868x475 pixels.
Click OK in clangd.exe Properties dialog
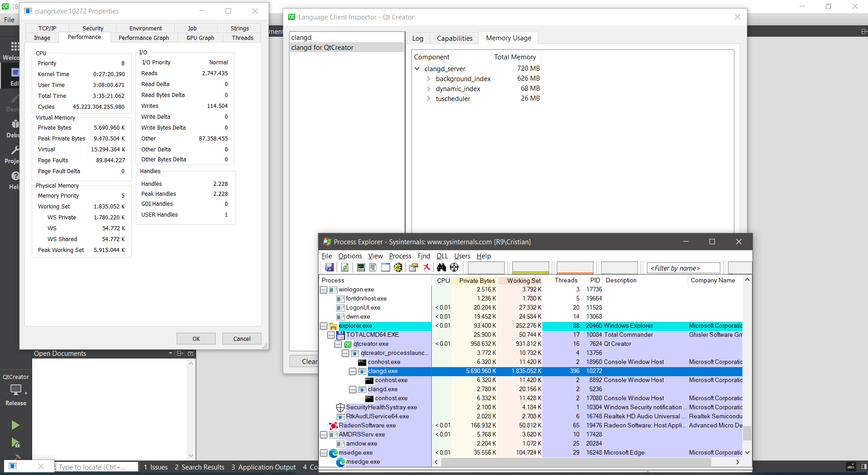[x=196, y=339]
